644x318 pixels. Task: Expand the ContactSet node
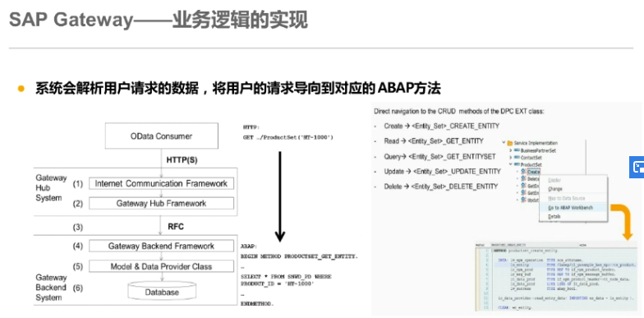(x=511, y=158)
